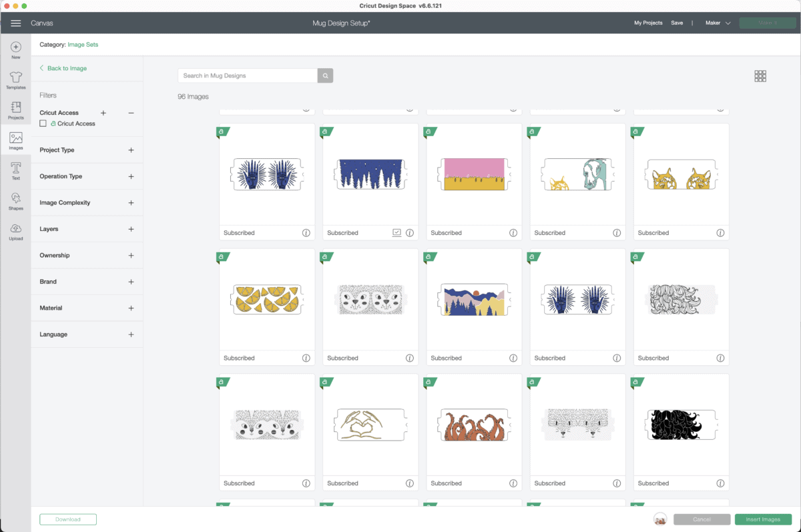Click Save in the top bar
This screenshot has width=801, height=532.
click(x=677, y=23)
